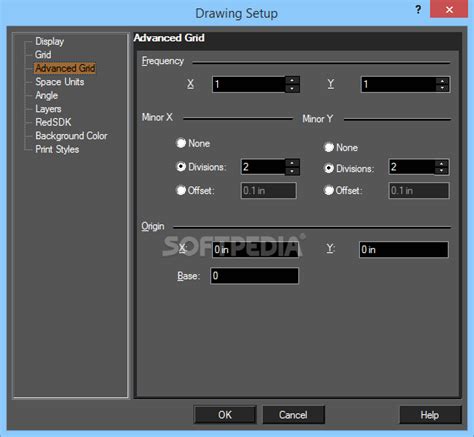
Task: Click the question mark help icon
Action: pos(418,10)
